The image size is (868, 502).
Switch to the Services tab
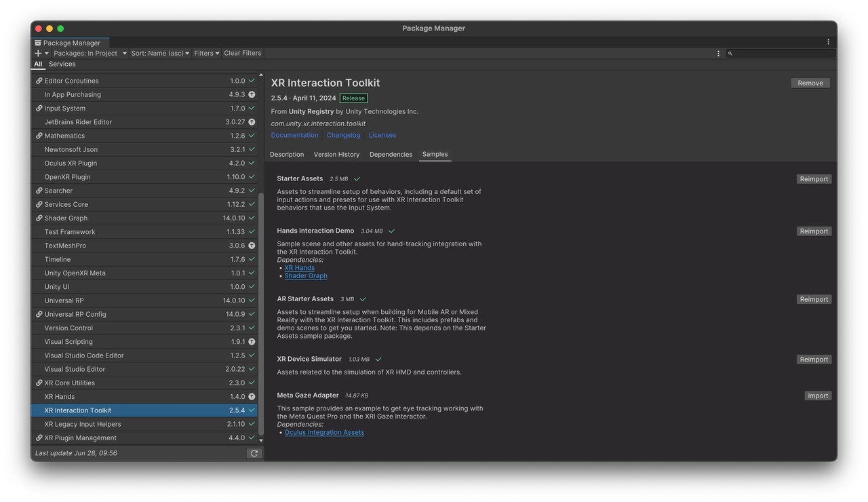[62, 64]
